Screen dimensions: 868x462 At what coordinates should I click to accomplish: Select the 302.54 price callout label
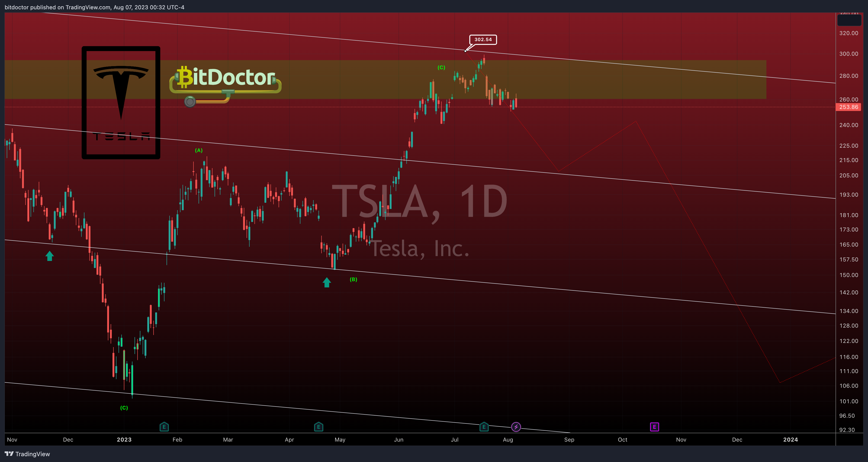(483, 39)
